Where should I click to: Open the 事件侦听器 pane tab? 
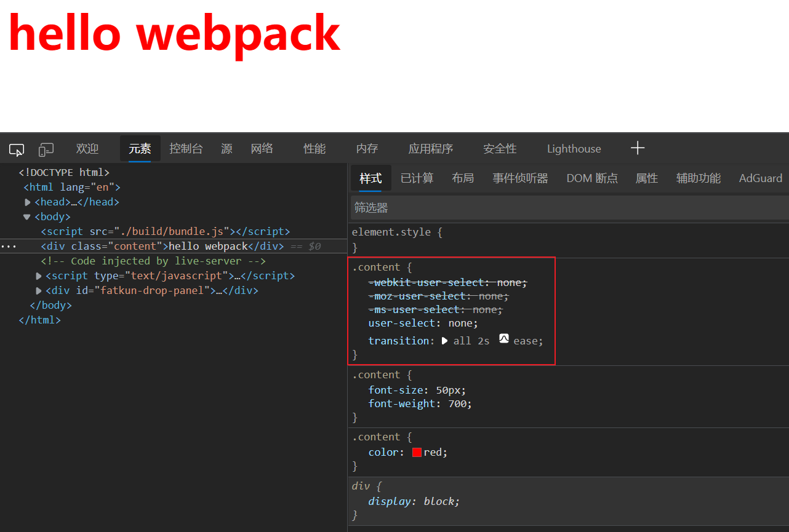point(520,178)
